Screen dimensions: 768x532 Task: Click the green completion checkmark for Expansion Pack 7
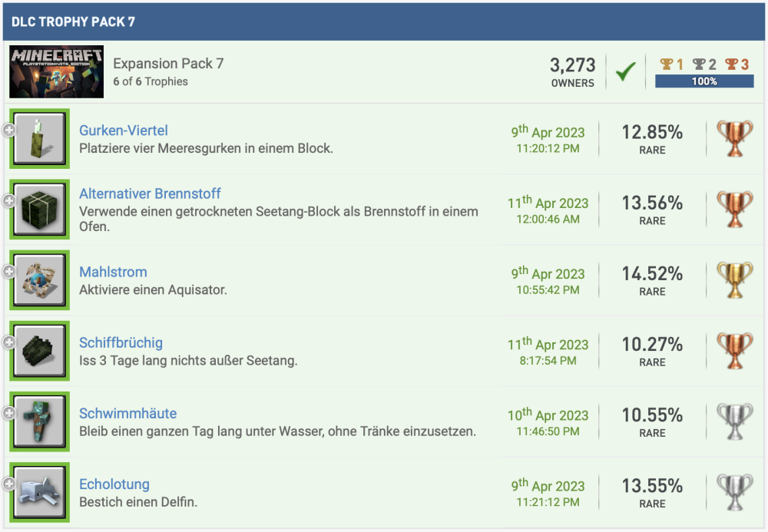click(626, 72)
